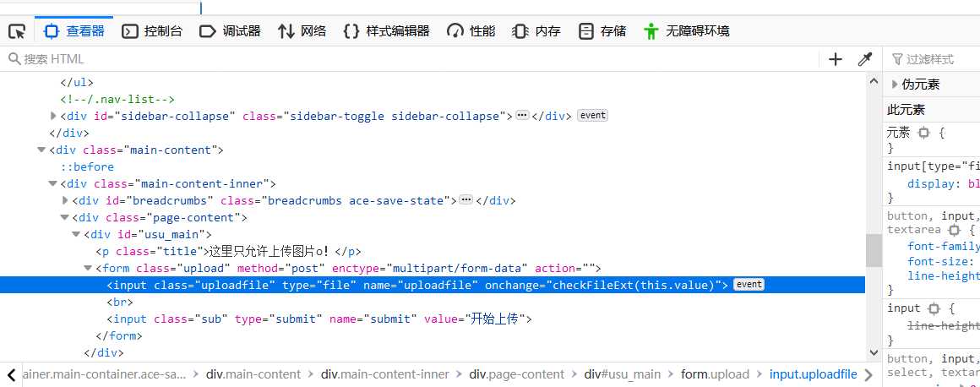Viewport: 980px width, 387px height.
Task: Open the 网络 network tab
Action: click(302, 31)
